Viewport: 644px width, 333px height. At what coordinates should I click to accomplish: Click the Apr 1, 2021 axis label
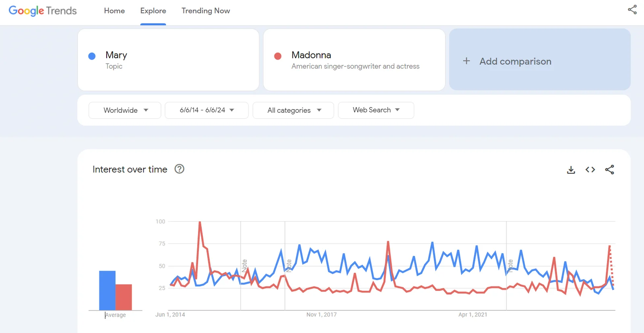[473, 314]
